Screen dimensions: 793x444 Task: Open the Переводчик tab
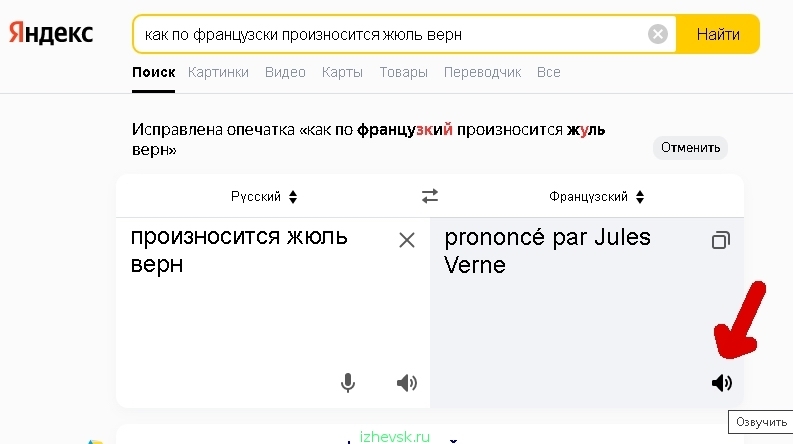[482, 72]
